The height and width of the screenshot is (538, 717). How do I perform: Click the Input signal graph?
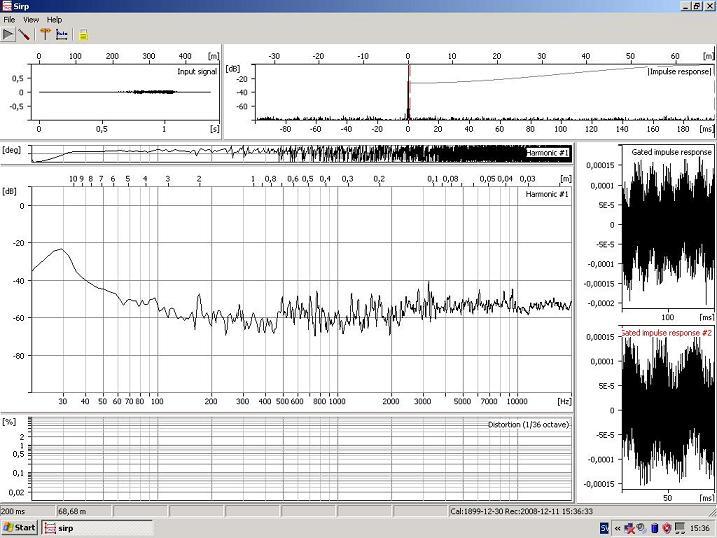click(x=124, y=93)
